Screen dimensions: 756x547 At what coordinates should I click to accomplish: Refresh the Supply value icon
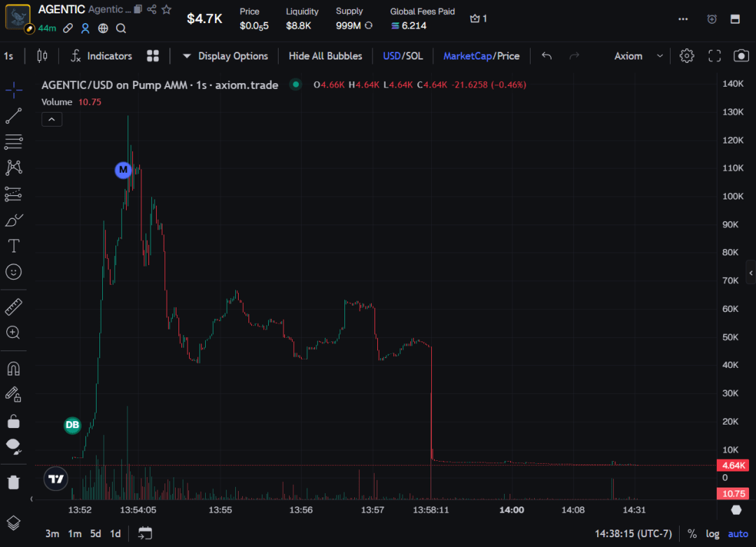pyautogui.click(x=369, y=26)
